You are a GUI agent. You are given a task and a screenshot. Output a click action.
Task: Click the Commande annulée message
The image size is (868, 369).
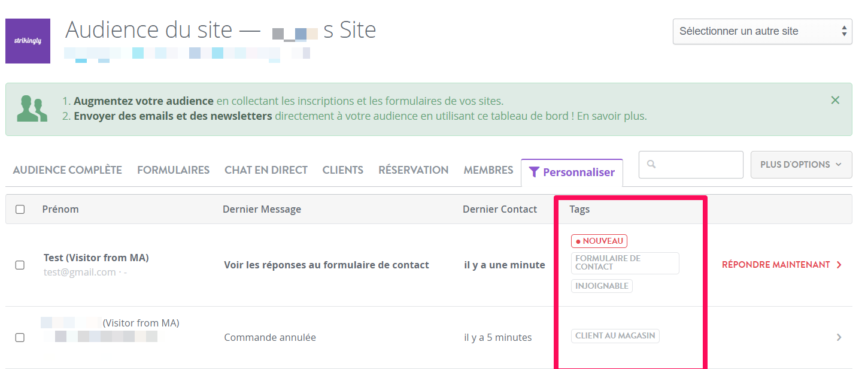tap(270, 337)
